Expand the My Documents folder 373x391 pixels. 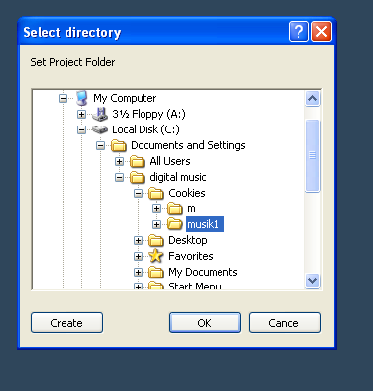(x=138, y=272)
